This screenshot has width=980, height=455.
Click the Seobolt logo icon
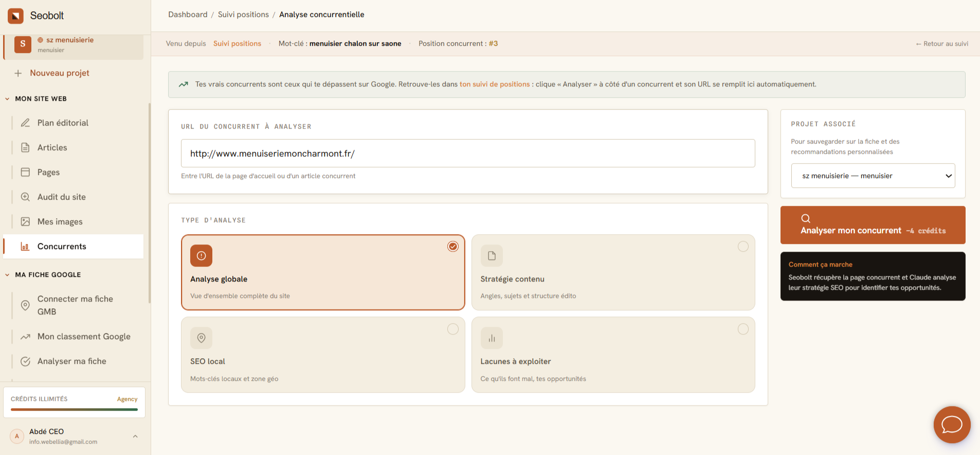click(15, 16)
